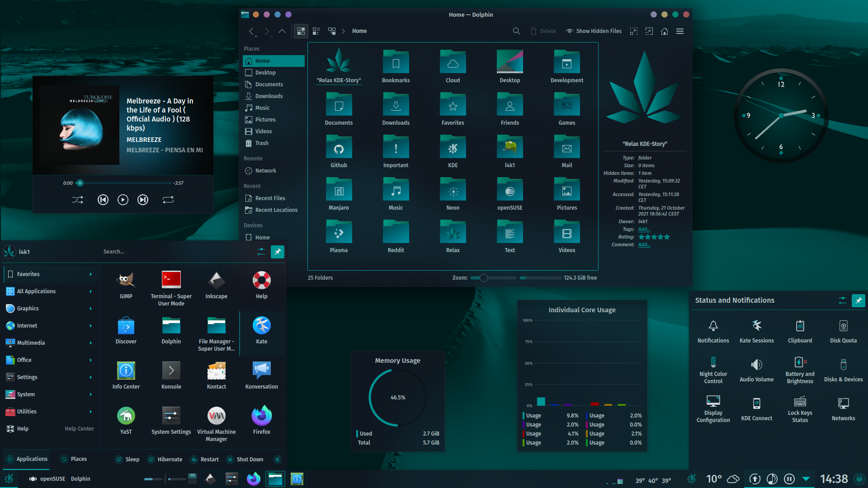Open Virtual Machine Manager
Screen dimensions: 868x488
[217, 424]
